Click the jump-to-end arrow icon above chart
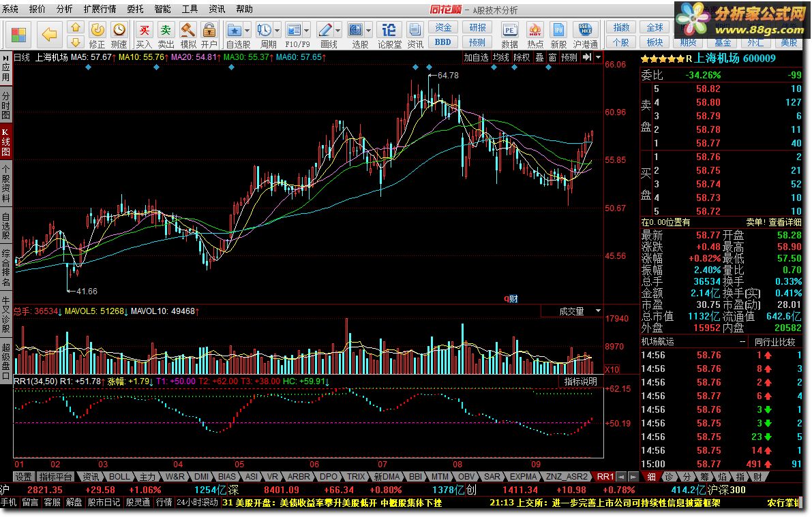Image resolution: width=812 pixels, height=517 pixels. point(587,57)
